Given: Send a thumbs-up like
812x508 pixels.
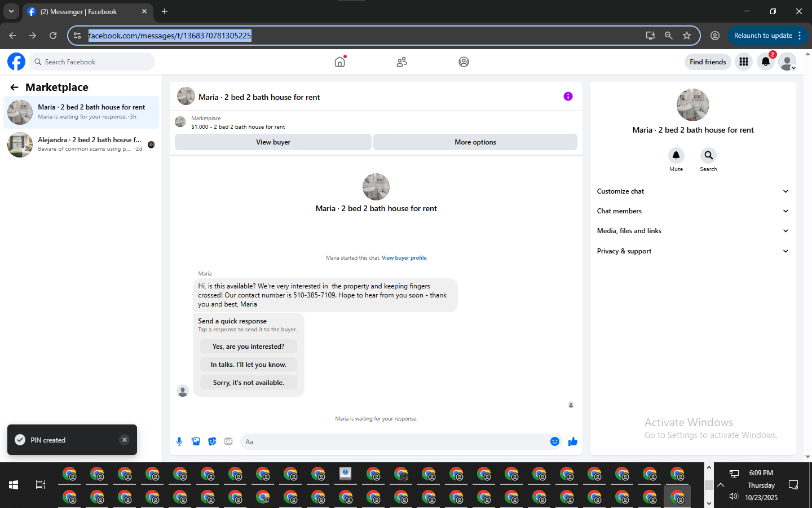Looking at the screenshot, I should (x=573, y=441).
